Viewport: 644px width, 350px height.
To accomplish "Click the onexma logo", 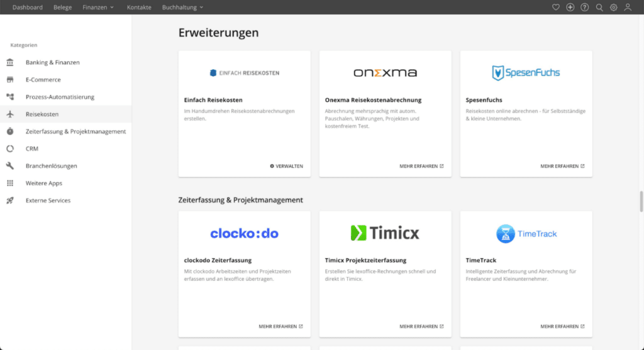I will (x=386, y=73).
